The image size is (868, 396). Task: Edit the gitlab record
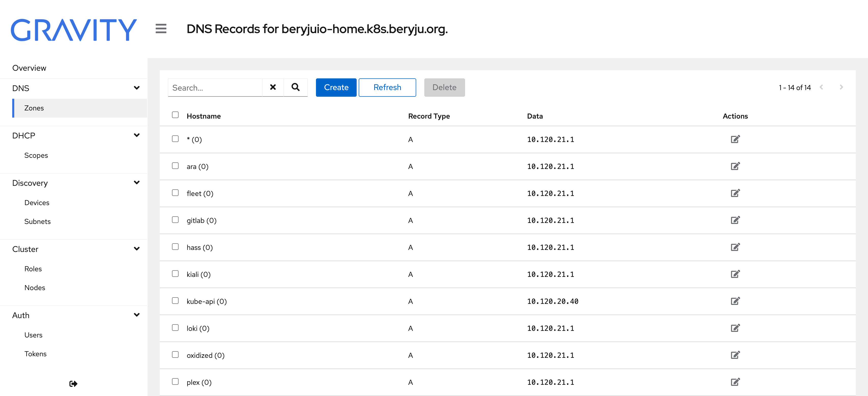click(x=735, y=220)
